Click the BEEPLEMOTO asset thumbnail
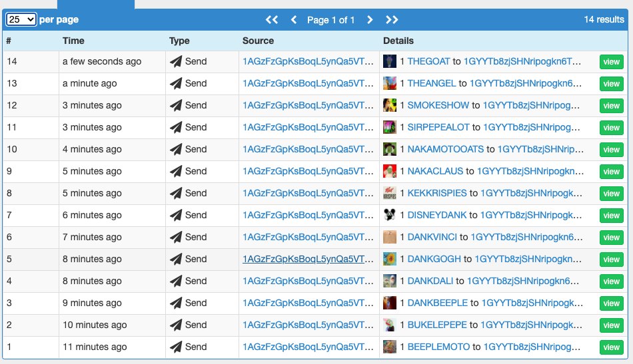The height and width of the screenshot is (364, 633). pos(390,347)
